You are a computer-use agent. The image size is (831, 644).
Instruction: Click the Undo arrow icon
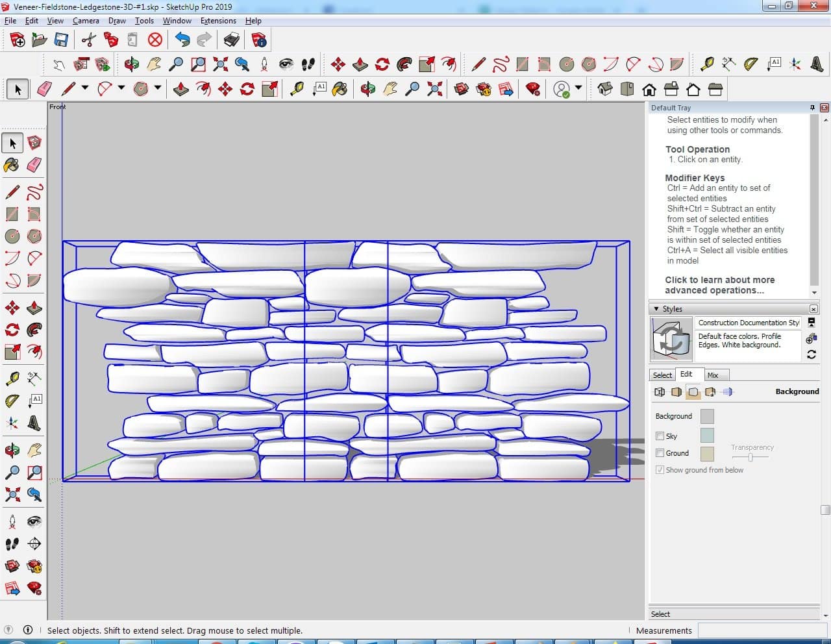pos(182,40)
